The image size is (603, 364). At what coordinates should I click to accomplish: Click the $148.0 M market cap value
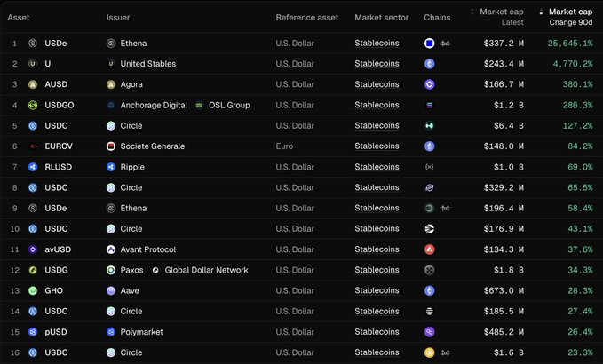click(504, 146)
